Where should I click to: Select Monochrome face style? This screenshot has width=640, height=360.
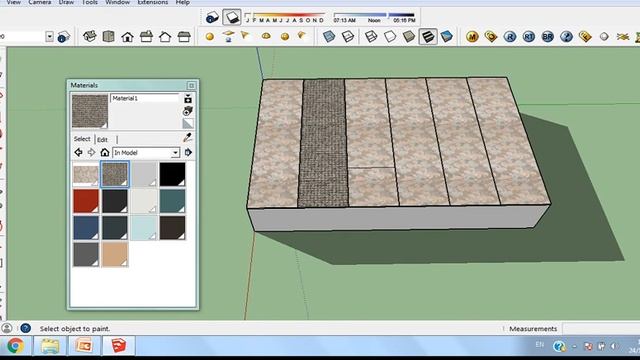pos(447,36)
